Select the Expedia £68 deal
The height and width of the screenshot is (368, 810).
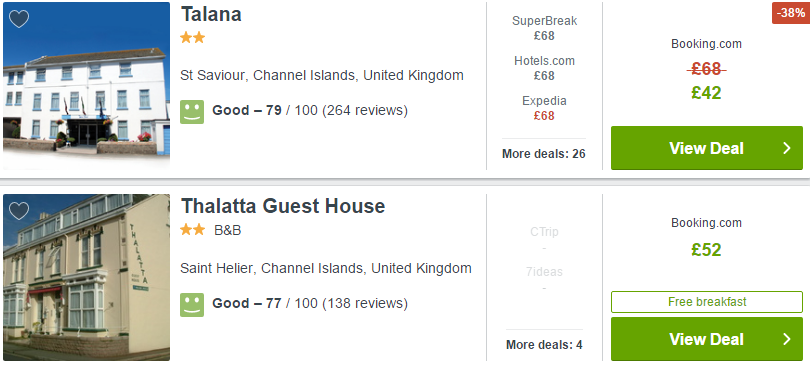tap(544, 108)
